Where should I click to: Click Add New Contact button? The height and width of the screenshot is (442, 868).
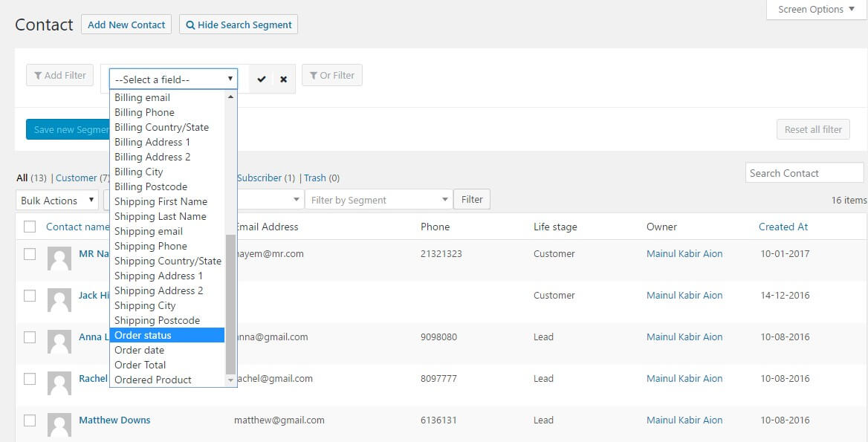[126, 25]
